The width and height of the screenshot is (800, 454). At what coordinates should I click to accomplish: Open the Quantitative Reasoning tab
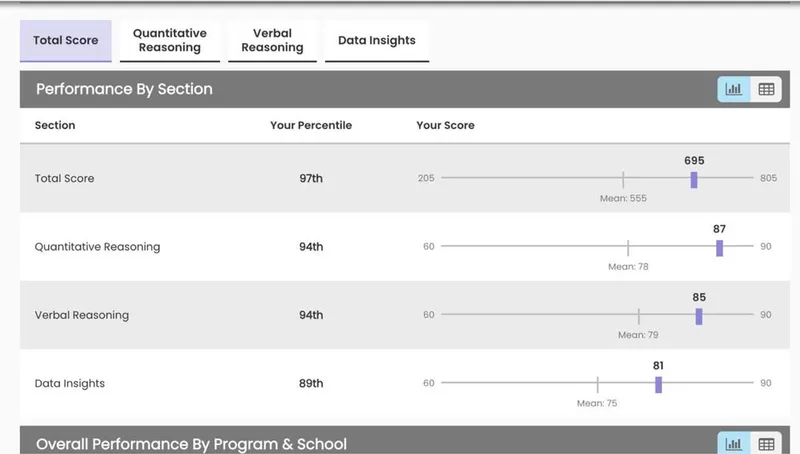click(170, 41)
